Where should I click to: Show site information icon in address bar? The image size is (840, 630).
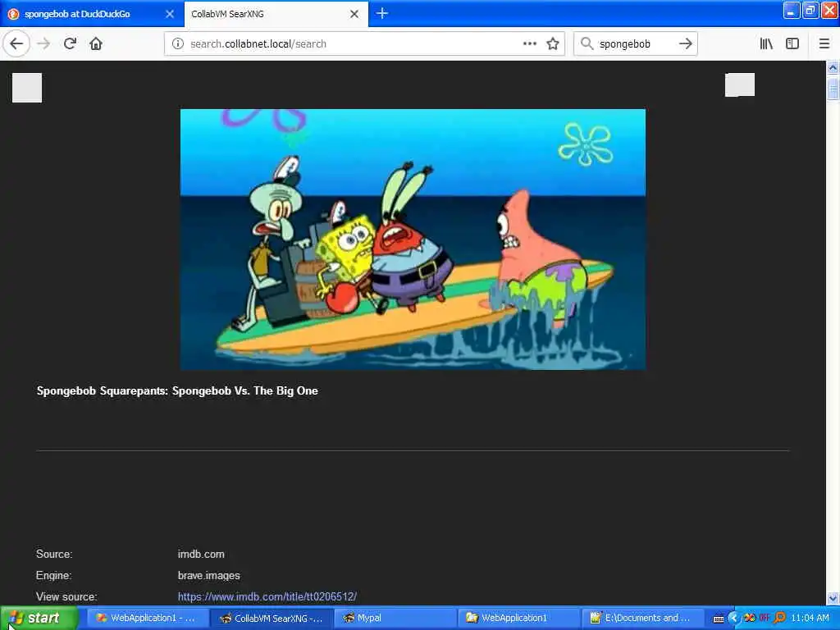click(x=178, y=44)
